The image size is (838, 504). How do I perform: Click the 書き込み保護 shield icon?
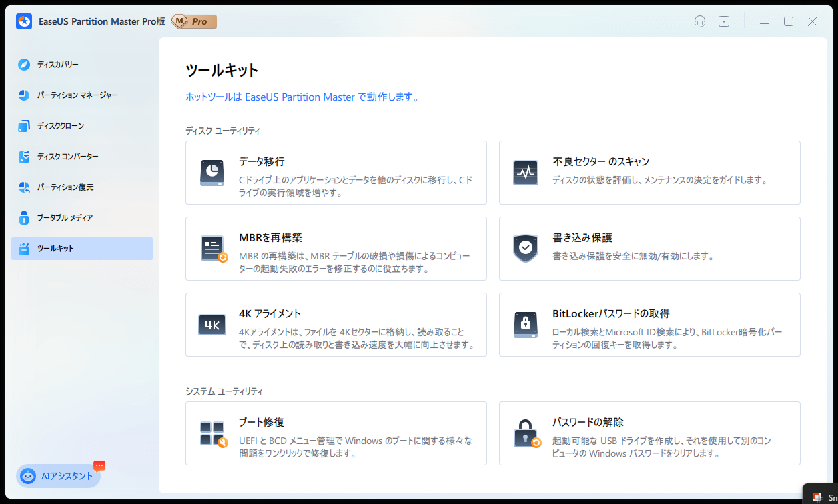(x=526, y=249)
